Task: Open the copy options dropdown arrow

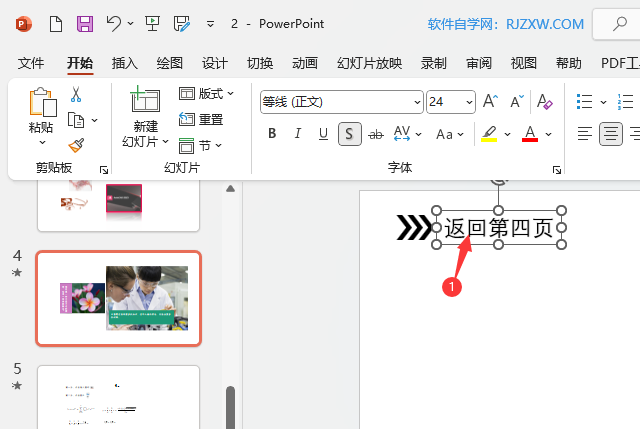Action: click(x=95, y=120)
